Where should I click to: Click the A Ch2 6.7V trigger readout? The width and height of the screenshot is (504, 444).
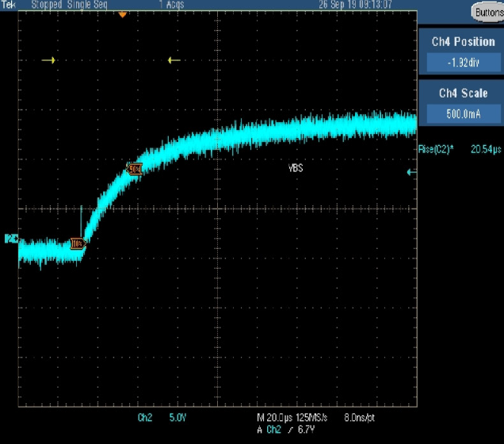click(282, 430)
